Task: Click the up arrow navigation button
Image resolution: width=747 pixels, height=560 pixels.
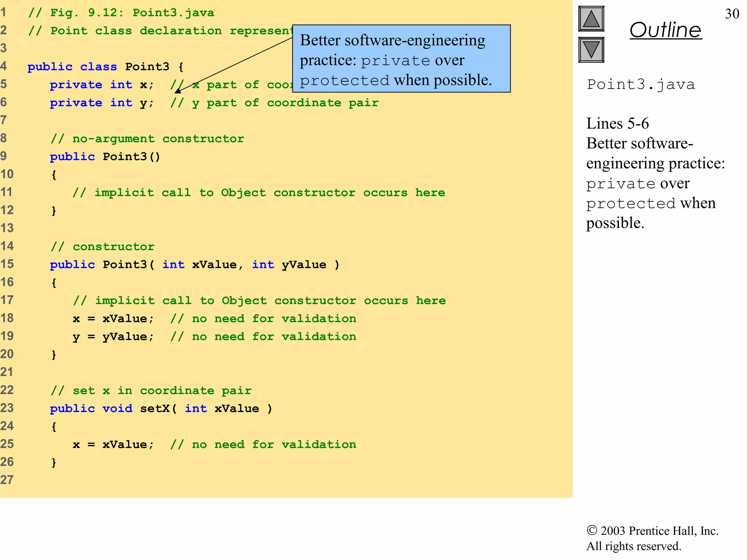Action: pyautogui.click(x=591, y=19)
